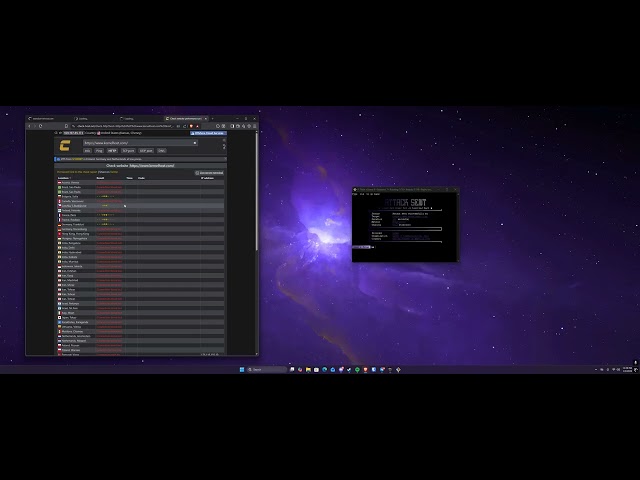Open the Brave Shields lion icon

pyautogui.click(x=191, y=126)
